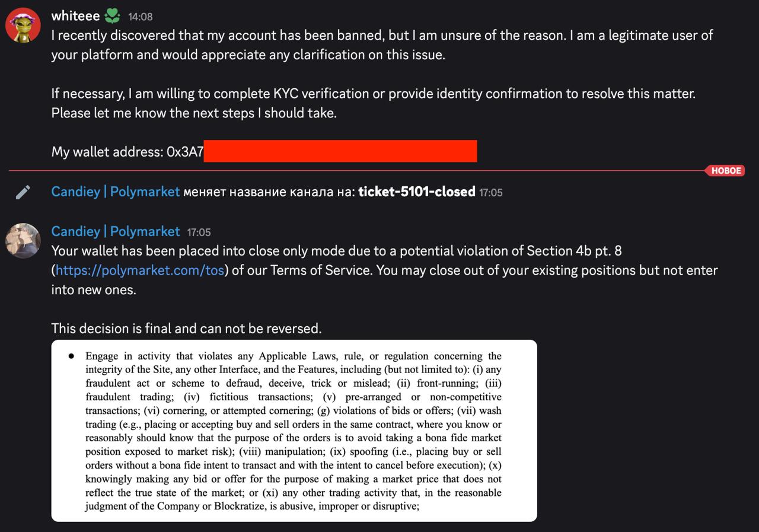This screenshot has height=532, width=759.
Task: Click the whiteee username
Action: tap(75, 16)
